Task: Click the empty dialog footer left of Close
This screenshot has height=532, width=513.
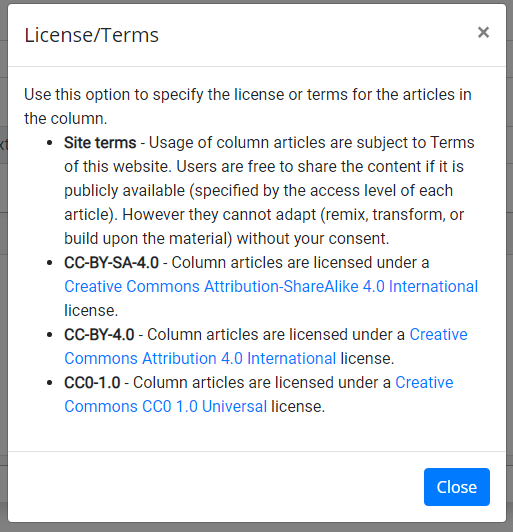Action: coord(216,487)
